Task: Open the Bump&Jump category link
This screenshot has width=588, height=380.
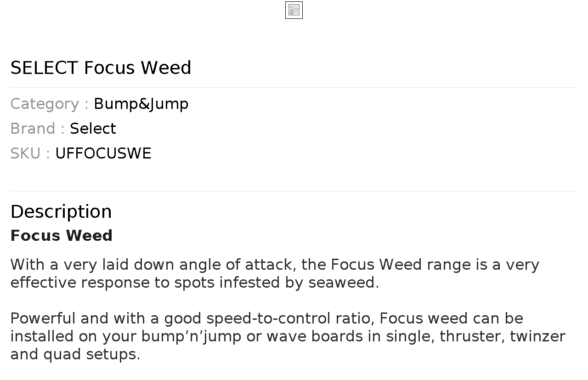Action: coord(141,104)
